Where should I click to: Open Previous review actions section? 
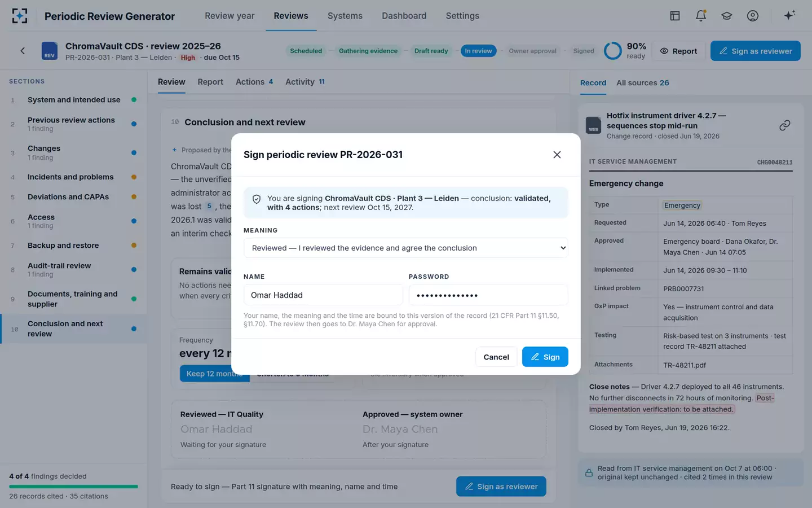click(x=73, y=124)
